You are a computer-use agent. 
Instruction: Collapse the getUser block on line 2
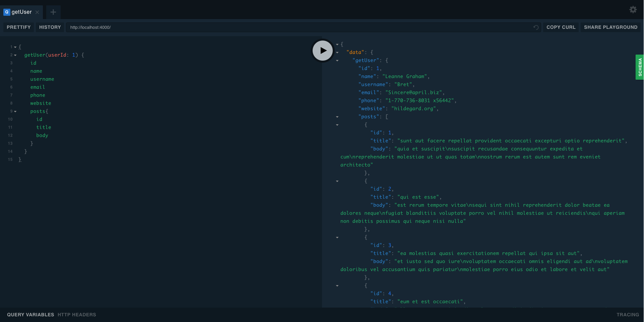[x=15, y=55]
